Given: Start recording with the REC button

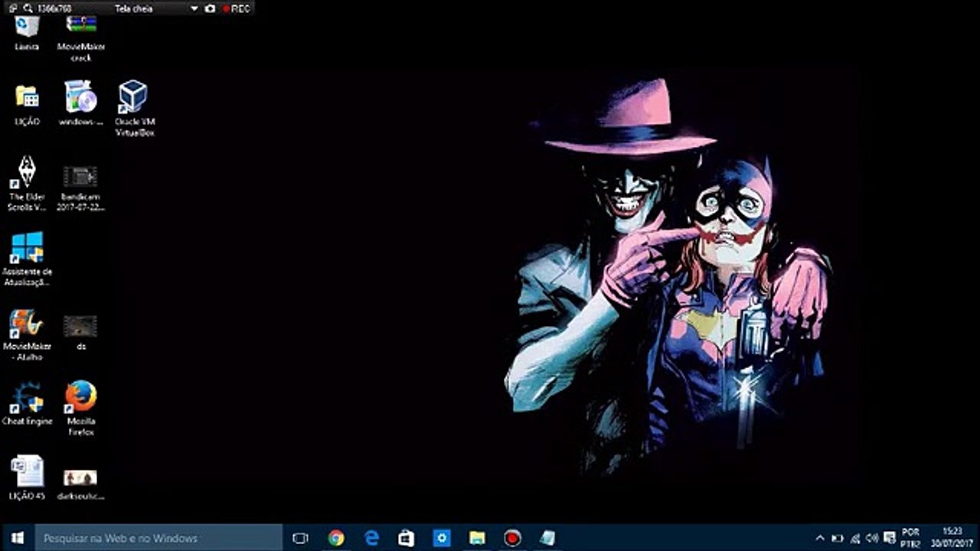Looking at the screenshot, I should (x=237, y=8).
